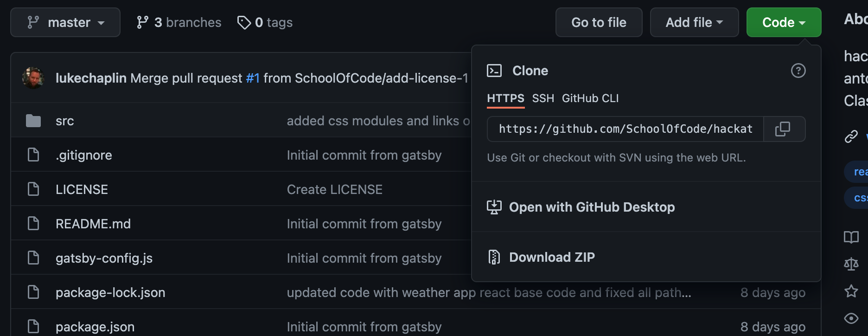Open package.json file
This screenshot has width=868, height=336.
tap(95, 327)
